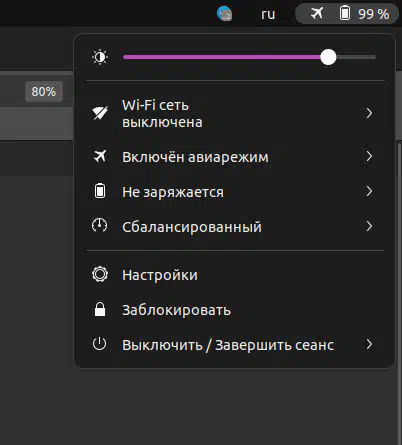Click the Wi-Fi disabled icon
Image resolution: width=402 pixels, height=445 pixels.
coord(100,113)
